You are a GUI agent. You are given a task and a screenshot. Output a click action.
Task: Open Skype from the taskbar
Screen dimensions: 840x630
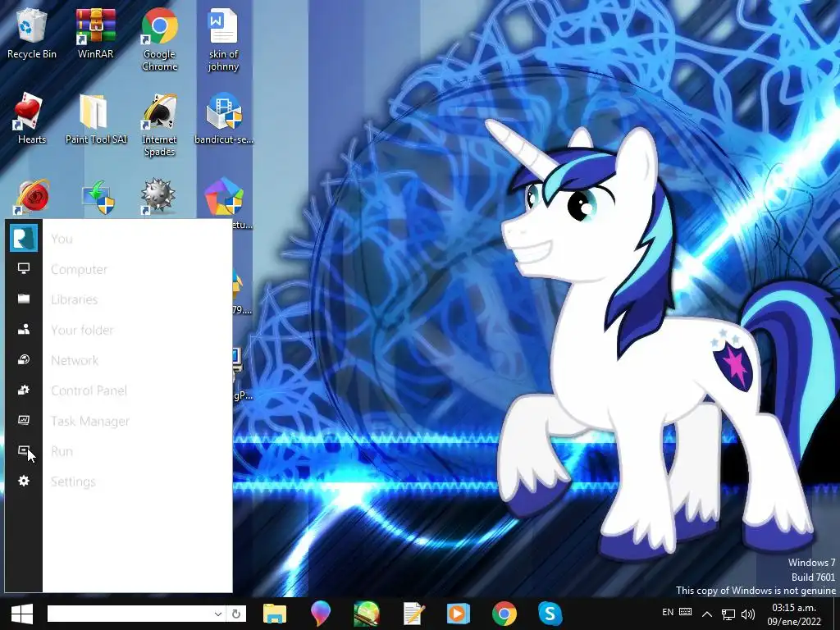550,614
